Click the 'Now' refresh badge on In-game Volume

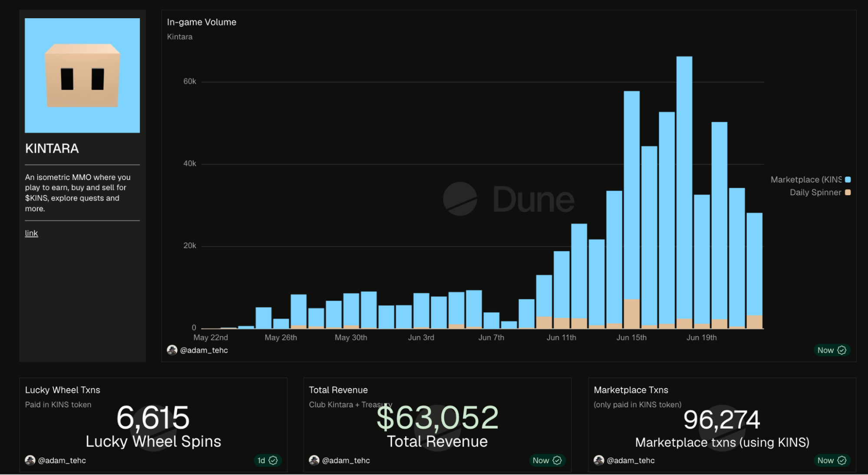832,350
